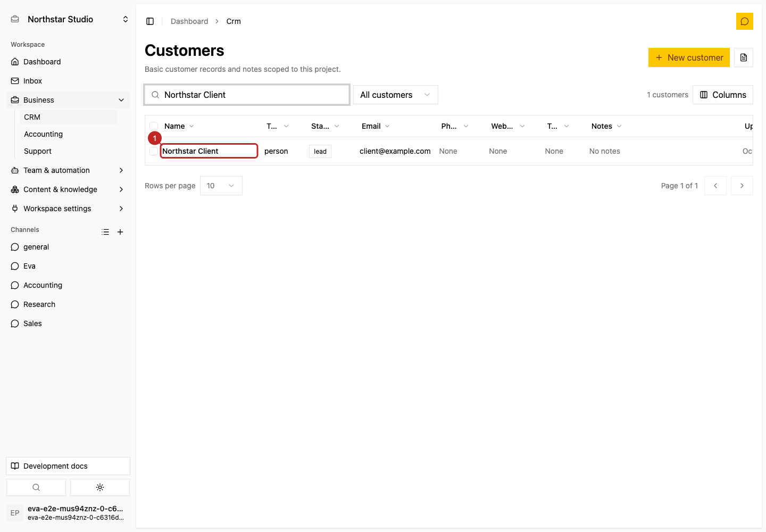Open the Rows per page dropdown
Viewport: 766px width, 532px height.
(221, 186)
